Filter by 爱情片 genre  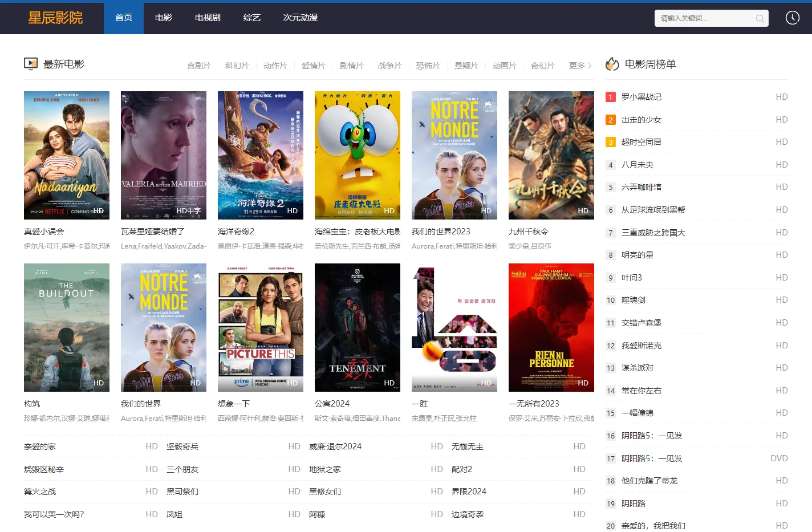click(314, 66)
